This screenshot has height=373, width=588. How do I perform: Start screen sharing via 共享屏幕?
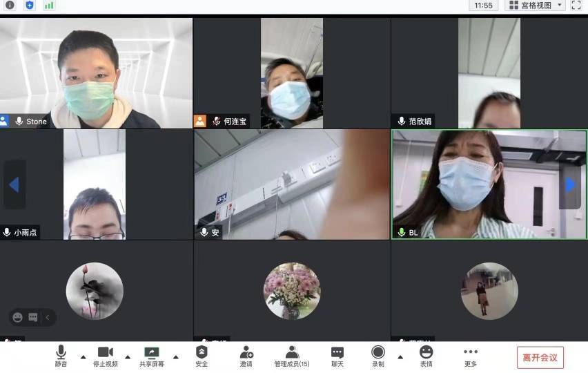point(152,356)
